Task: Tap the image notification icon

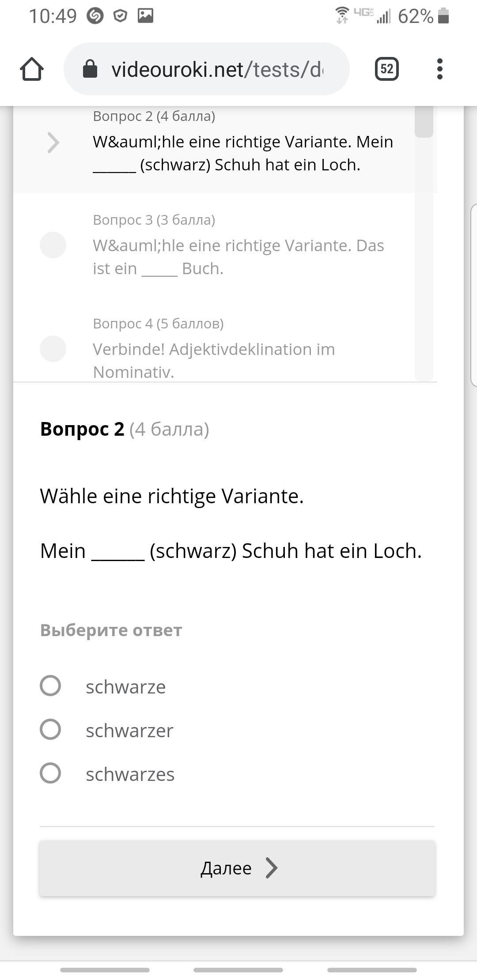Action: click(145, 16)
